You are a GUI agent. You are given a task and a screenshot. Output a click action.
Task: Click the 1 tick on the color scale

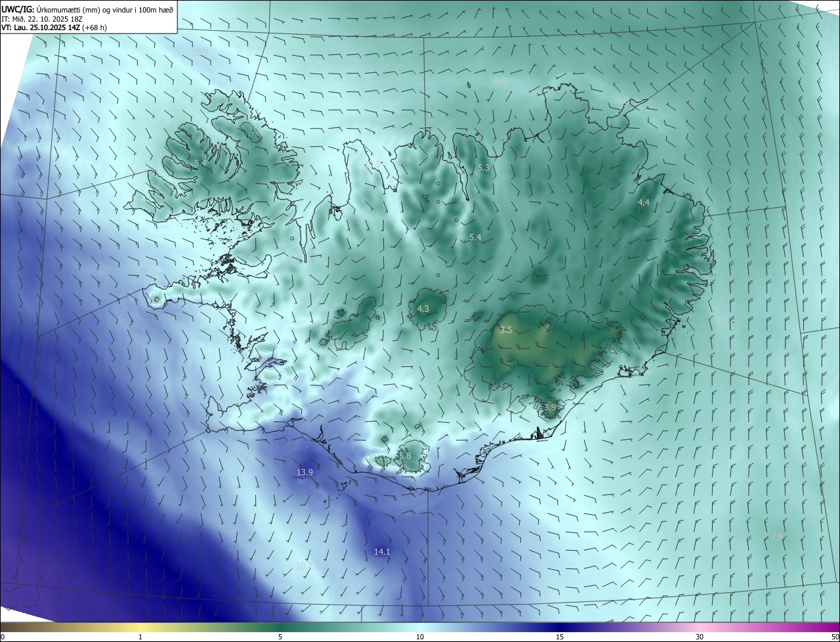tap(140, 637)
